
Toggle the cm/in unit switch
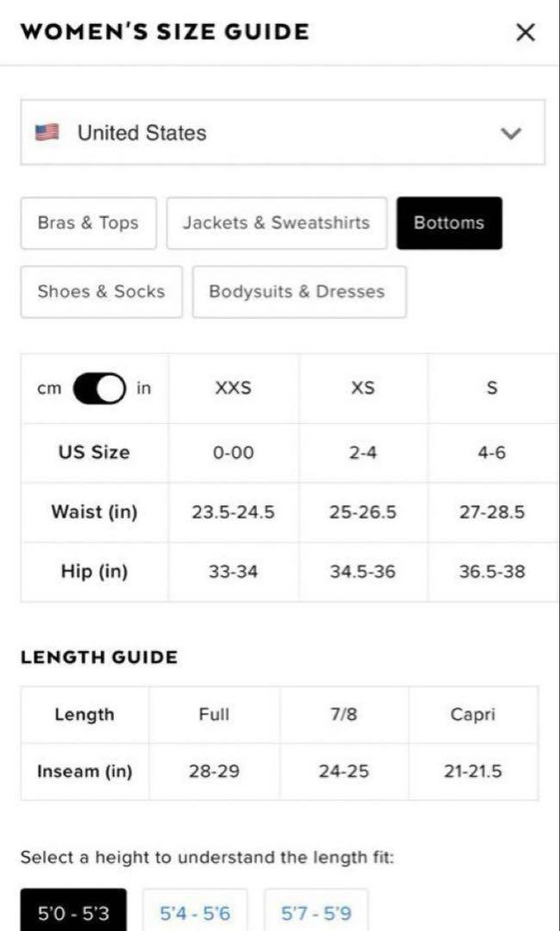[99, 388]
